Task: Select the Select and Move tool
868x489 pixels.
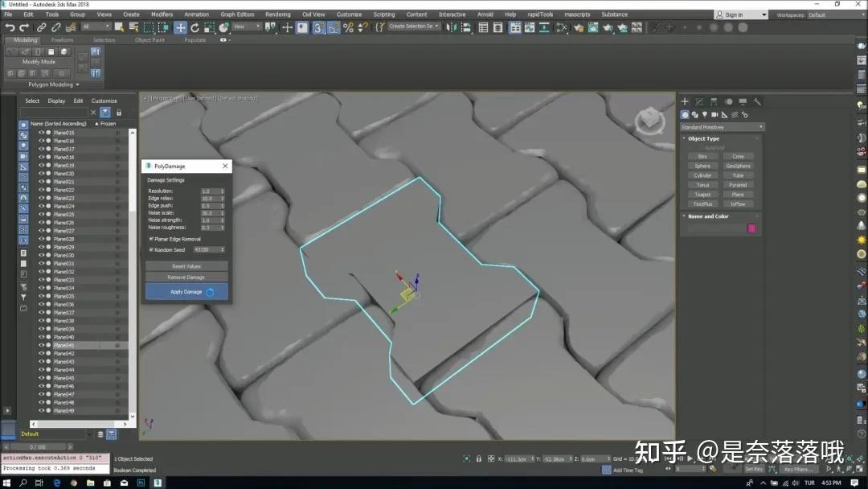Action: point(180,27)
